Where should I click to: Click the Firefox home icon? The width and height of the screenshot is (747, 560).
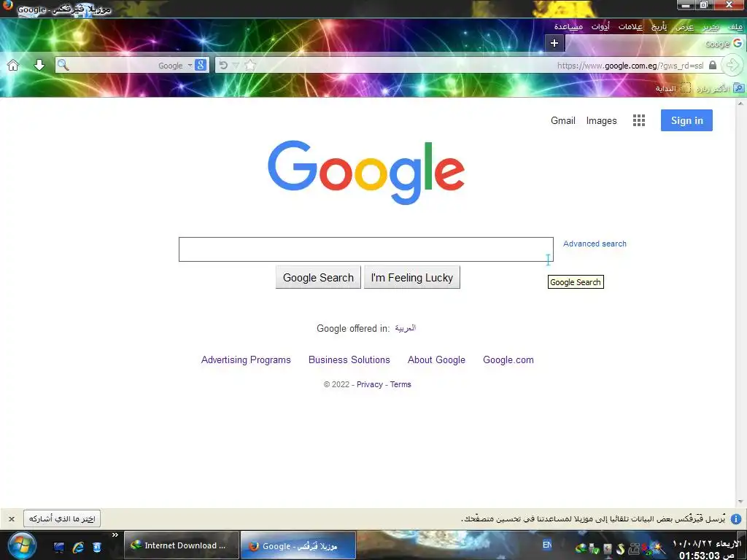click(x=13, y=65)
